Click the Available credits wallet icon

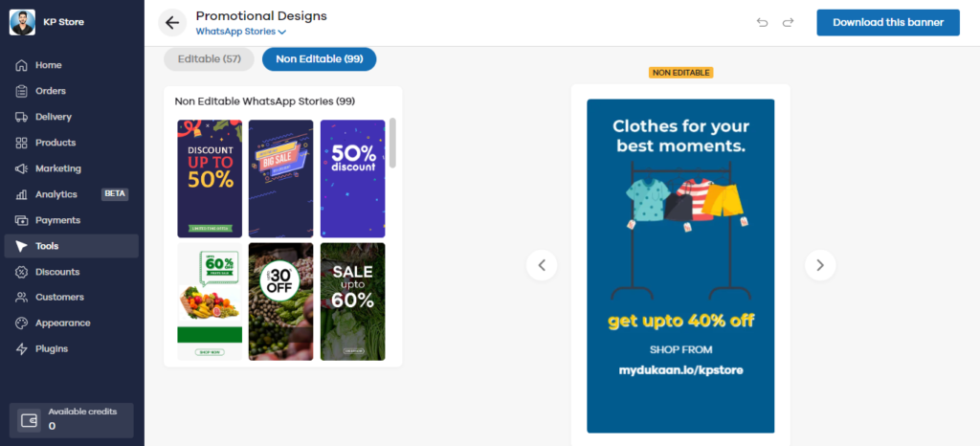29,420
